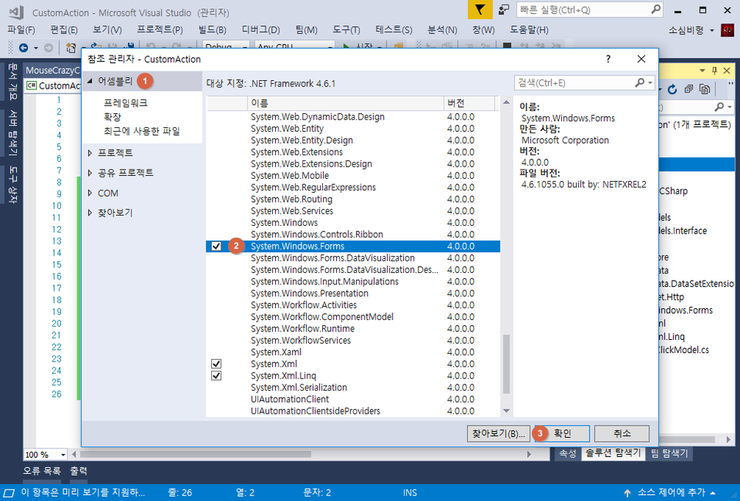
Task: Click the navigate backward arrow icon
Action: 23,48
